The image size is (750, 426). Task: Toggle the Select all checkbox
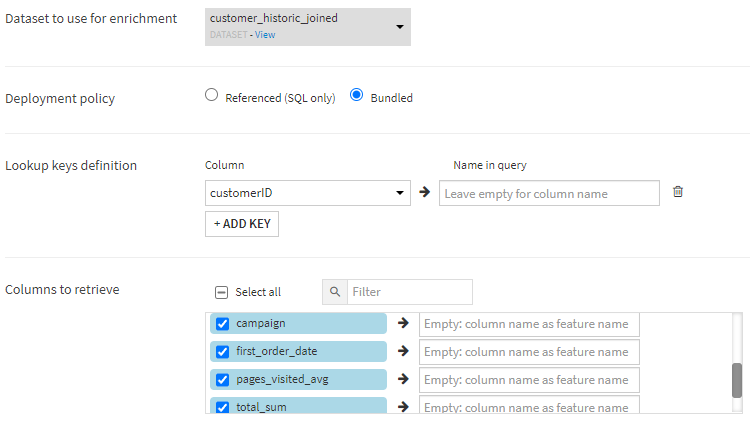coord(222,292)
